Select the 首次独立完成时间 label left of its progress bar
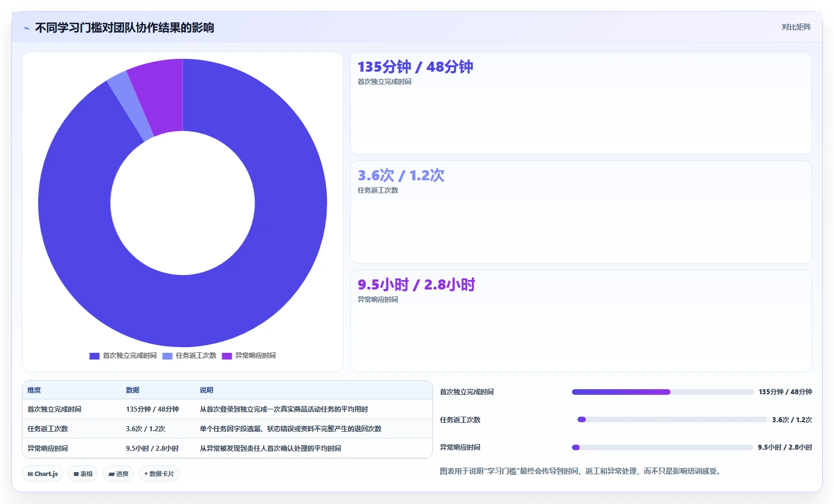The width and height of the screenshot is (834, 504). coord(467,392)
